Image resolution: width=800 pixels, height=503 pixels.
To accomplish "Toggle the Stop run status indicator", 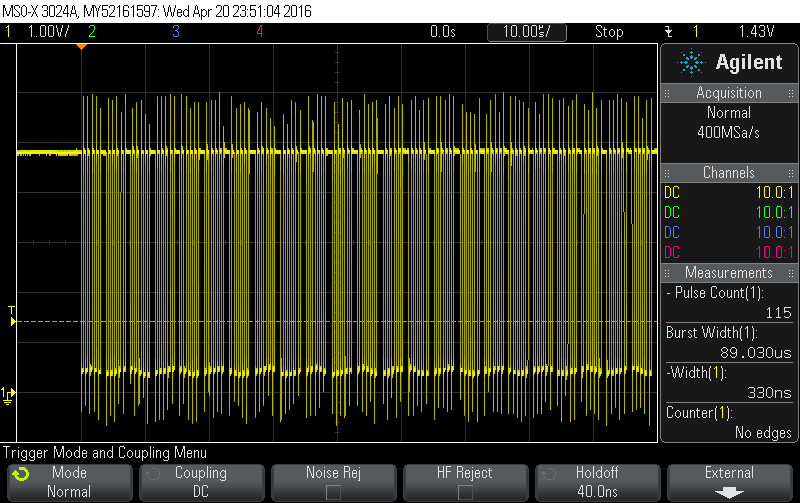I will click(x=609, y=32).
